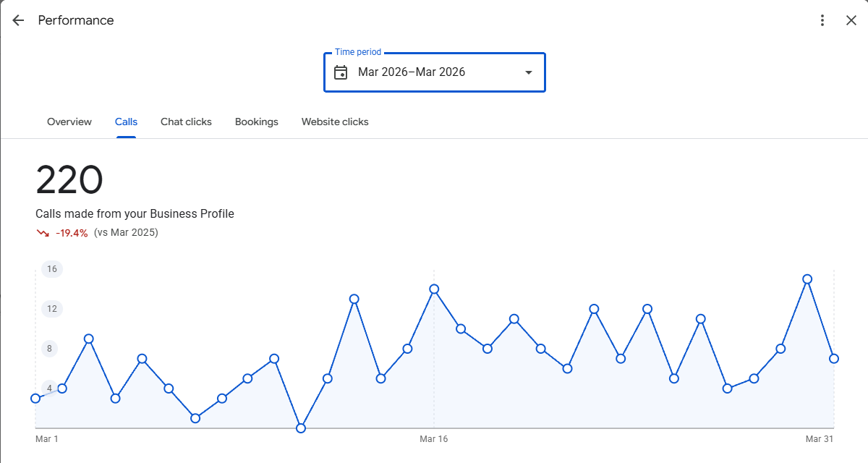Image resolution: width=868 pixels, height=463 pixels.
Task: Open the three-dot more options menu
Action: tap(822, 20)
